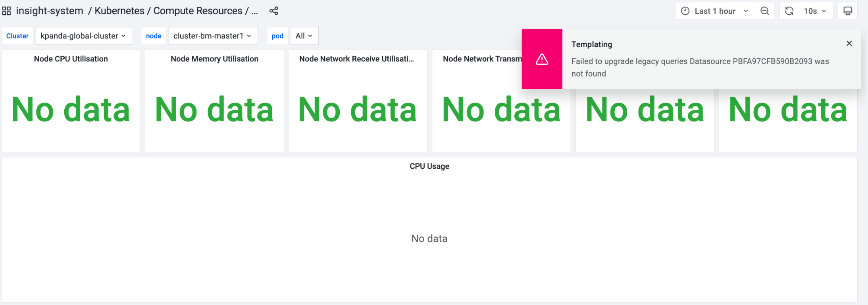Click the Node Memory Utilisation panel title

[x=214, y=59]
